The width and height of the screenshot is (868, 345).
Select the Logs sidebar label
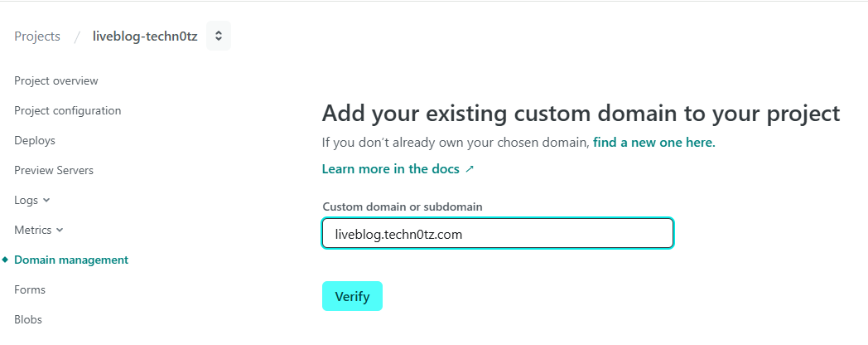26,200
